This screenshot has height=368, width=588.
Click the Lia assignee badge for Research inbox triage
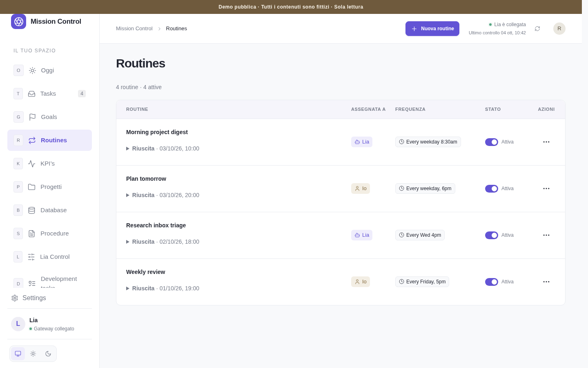(x=362, y=235)
